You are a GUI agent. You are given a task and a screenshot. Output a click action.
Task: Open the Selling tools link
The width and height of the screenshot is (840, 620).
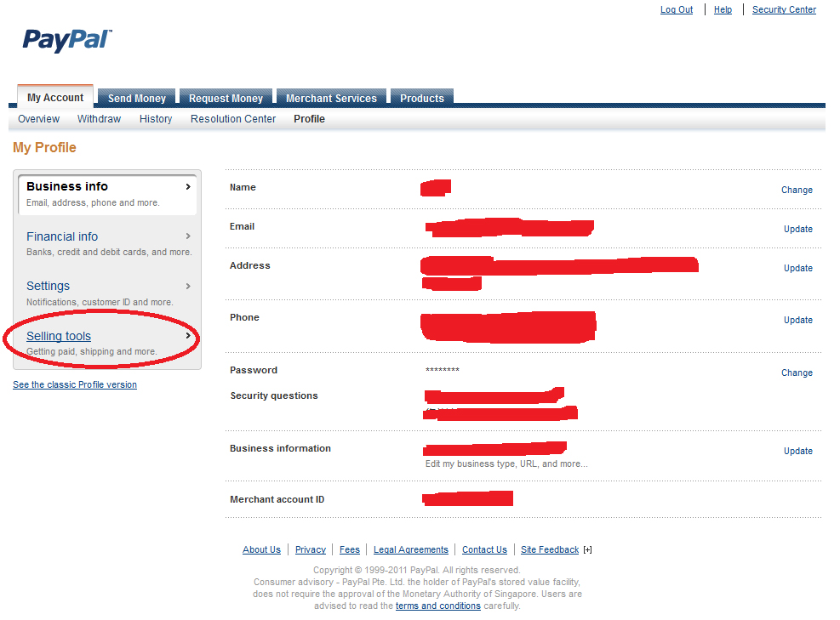click(x=59, y=336)
